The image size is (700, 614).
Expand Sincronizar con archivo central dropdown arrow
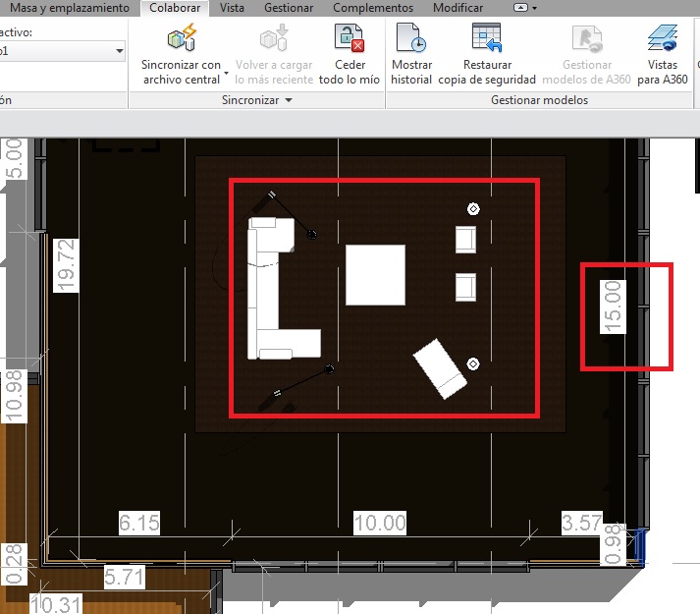[x=226, y=74]
